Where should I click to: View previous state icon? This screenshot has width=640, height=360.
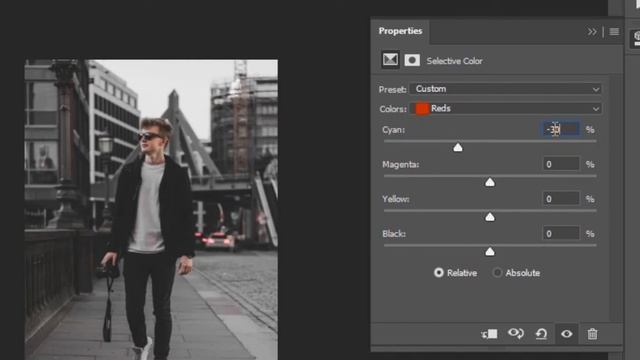pos(516,333)
